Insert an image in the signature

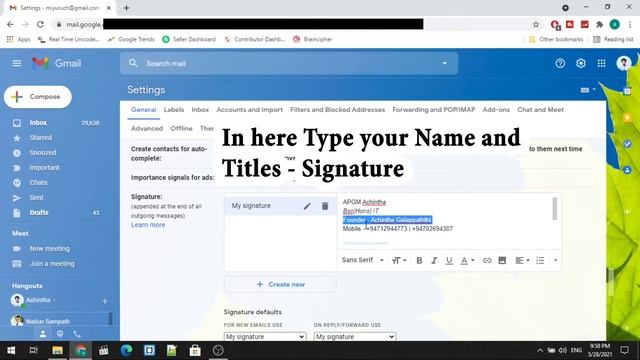(502, 260)
